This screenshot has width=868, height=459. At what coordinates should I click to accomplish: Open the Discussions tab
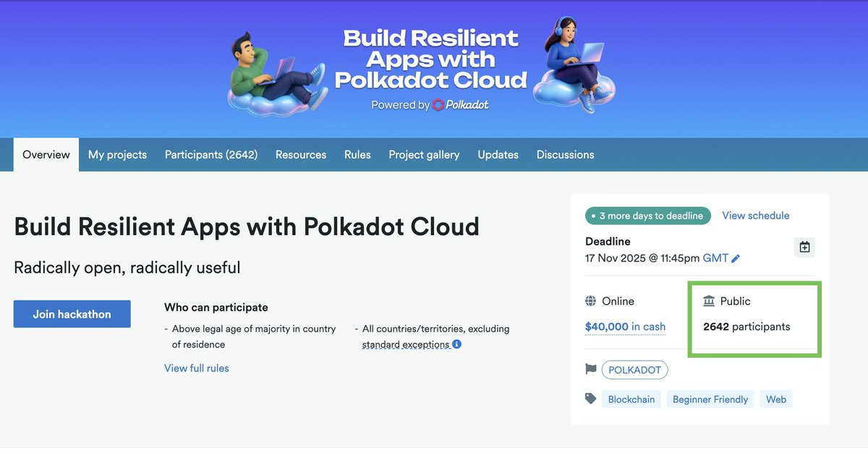click(566, 154)
